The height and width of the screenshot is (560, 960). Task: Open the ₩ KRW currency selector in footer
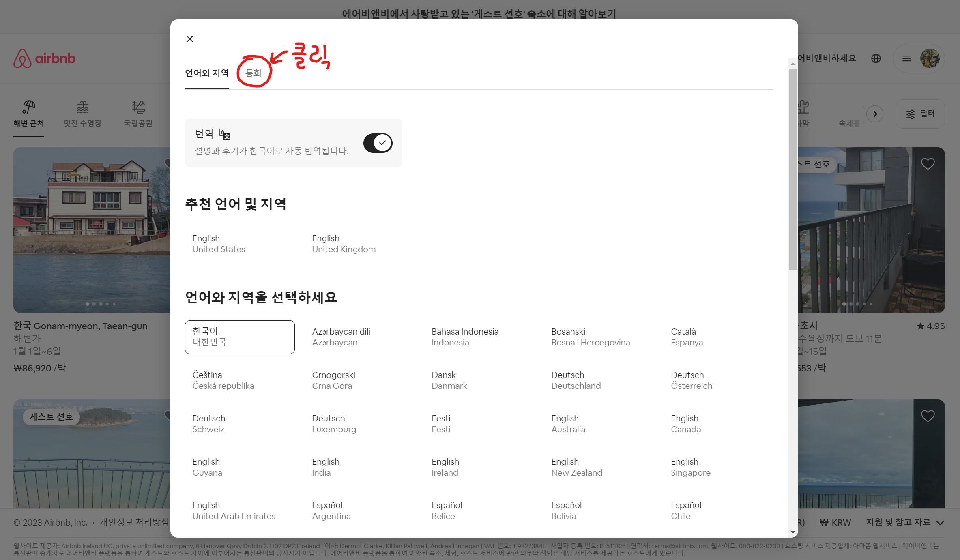(x=835, y=522)
